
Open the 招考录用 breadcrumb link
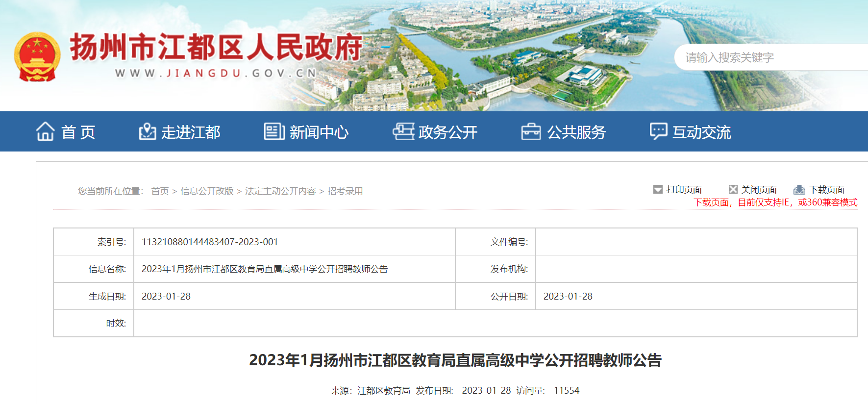point(345,191)
